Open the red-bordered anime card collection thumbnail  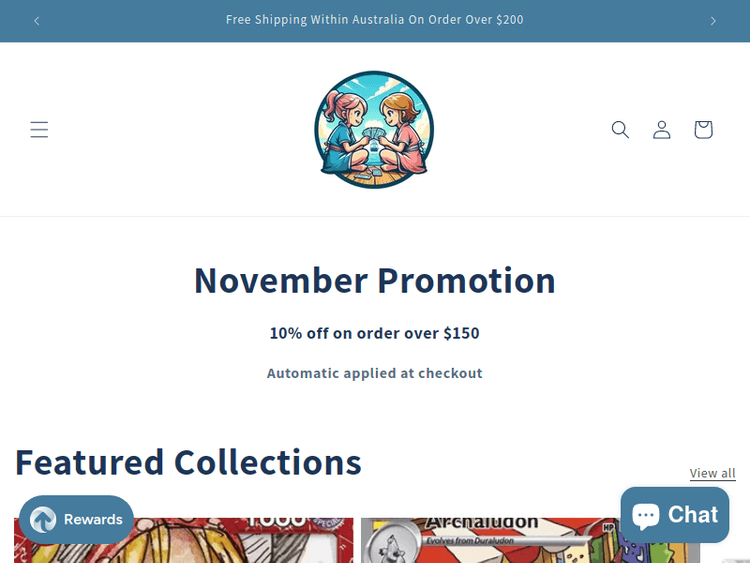184,540
